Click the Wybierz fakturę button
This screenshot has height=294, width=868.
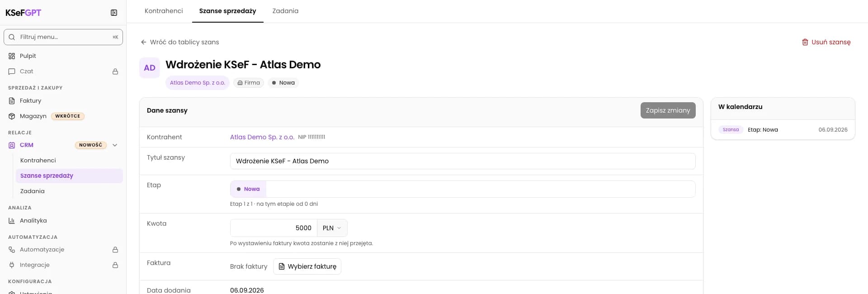tap(307, 266)
